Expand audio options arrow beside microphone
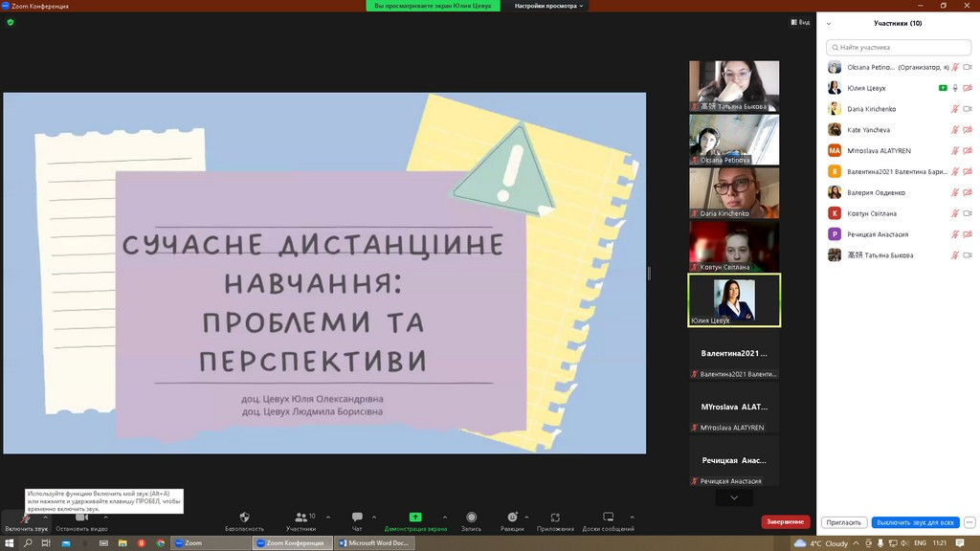The image size is (980, 551). (45, 517)
